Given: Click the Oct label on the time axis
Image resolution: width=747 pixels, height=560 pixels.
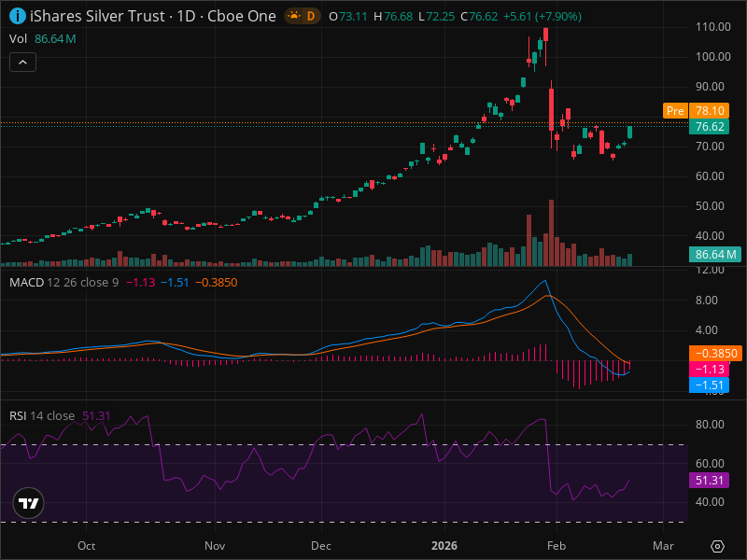Looking at the screenshot, I should pyautogui.click(x=86, y=546).
